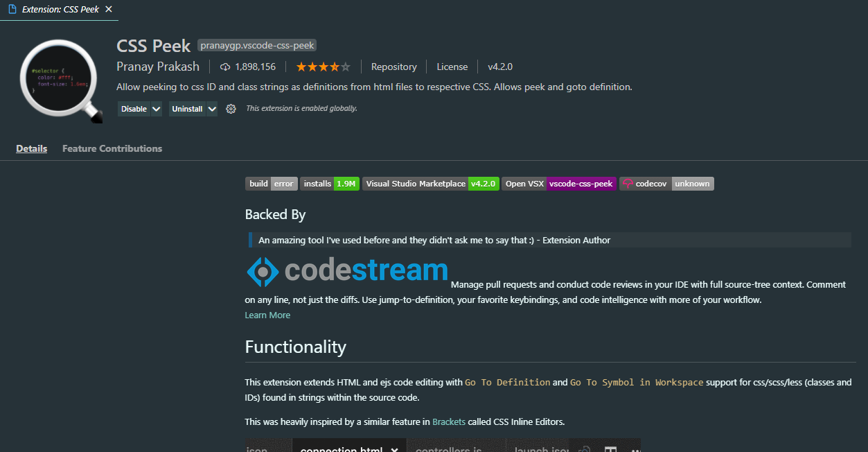
Task: Switch to the Feature Contributions tab
Action: point(112,148)
